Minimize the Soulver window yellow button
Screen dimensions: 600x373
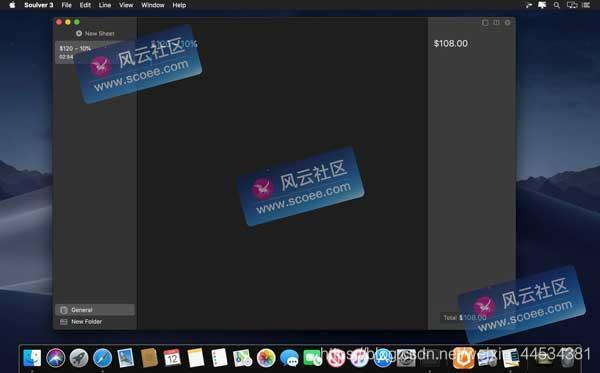coord(68,22)
